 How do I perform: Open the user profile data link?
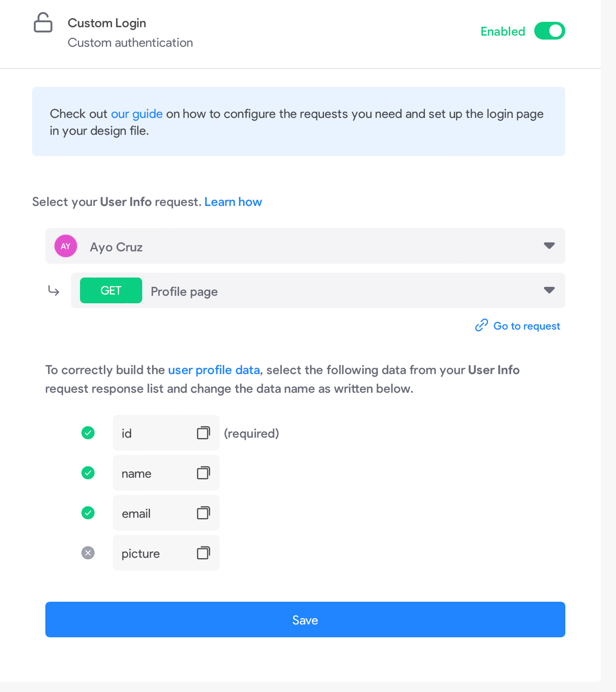(214, 370)
